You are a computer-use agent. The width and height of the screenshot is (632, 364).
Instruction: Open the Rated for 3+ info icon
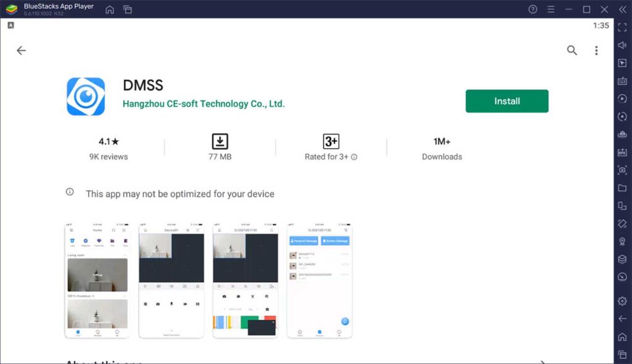tap(354, 157)
